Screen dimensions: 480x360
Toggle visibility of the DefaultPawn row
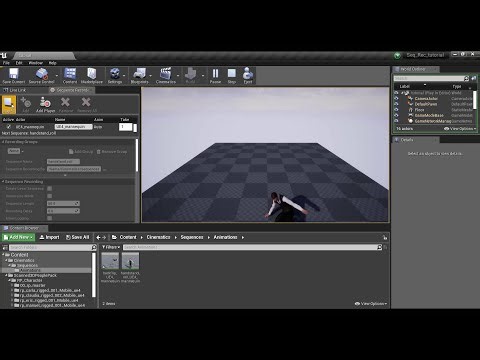(396, 104)
